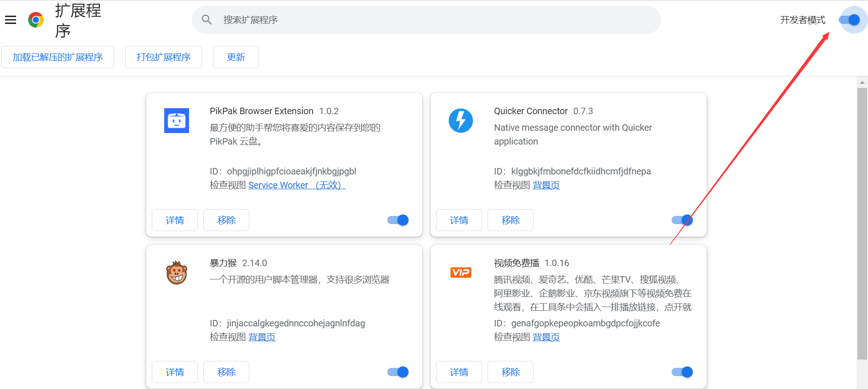Viewport: 868px width, 389px height.
Task: Click 移除 for Quicker Connector
Action: 511,220
